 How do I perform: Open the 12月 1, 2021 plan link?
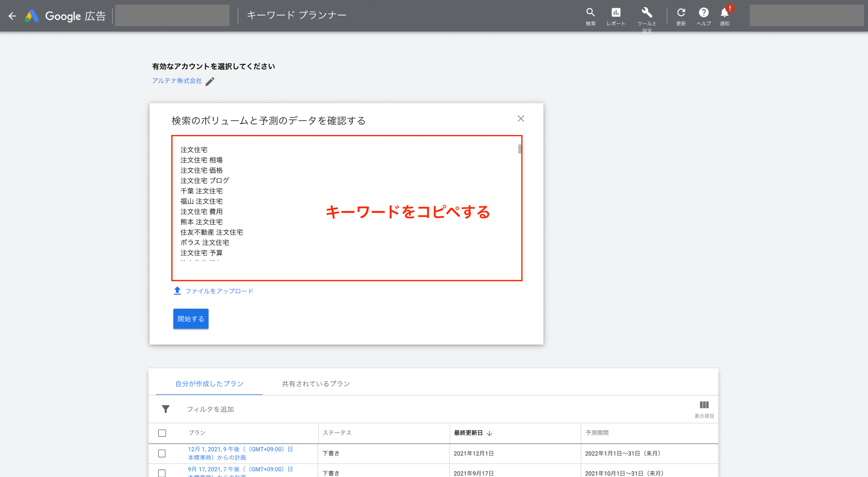[x=241, y=453]
